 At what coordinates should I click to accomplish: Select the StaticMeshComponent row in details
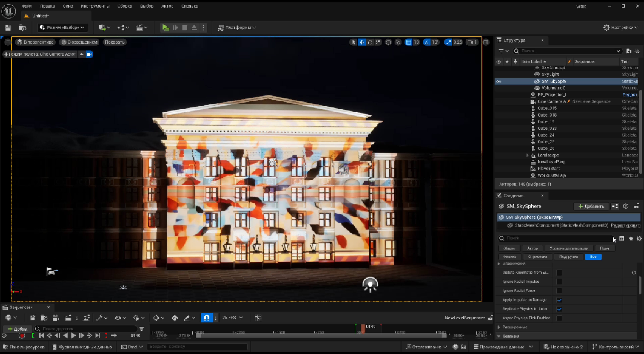569,225
